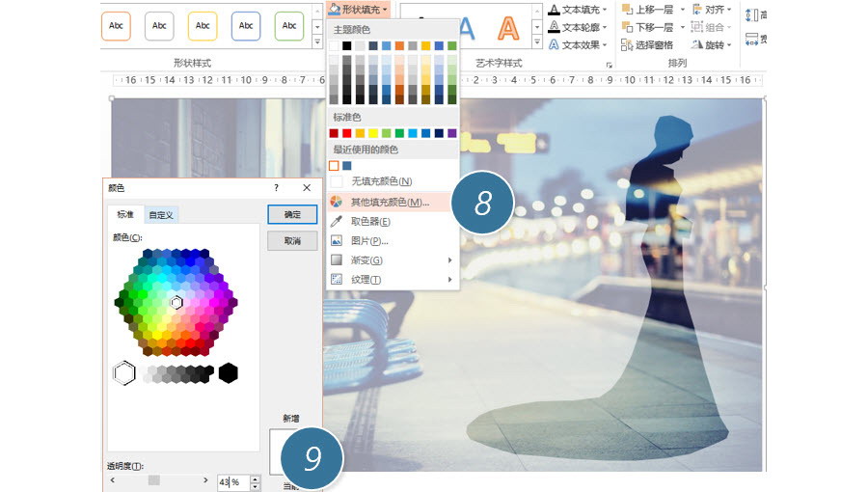Click the Bring Forward (上移一层) icon
Viewport: 868px width, 492px height.
(x=628, y=10)
